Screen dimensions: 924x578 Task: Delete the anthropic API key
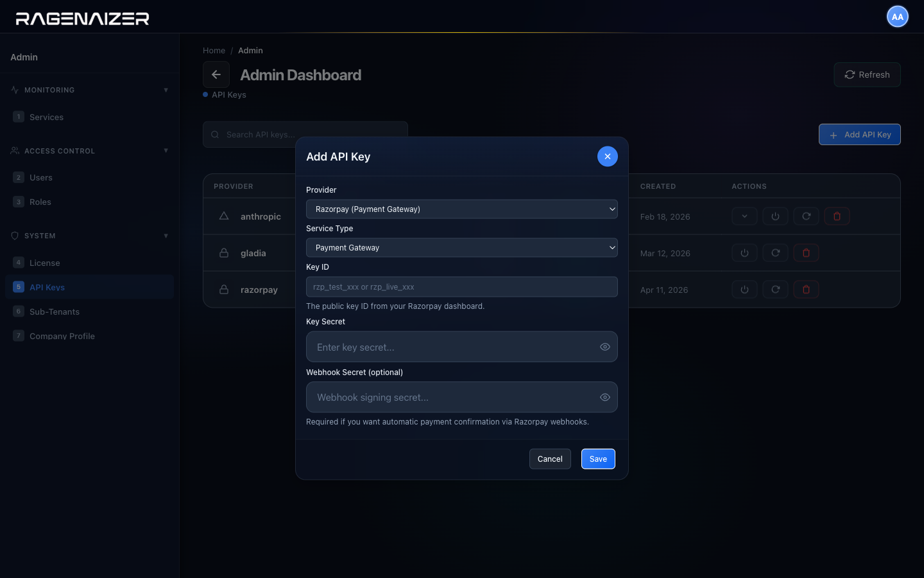click(837, 216)
